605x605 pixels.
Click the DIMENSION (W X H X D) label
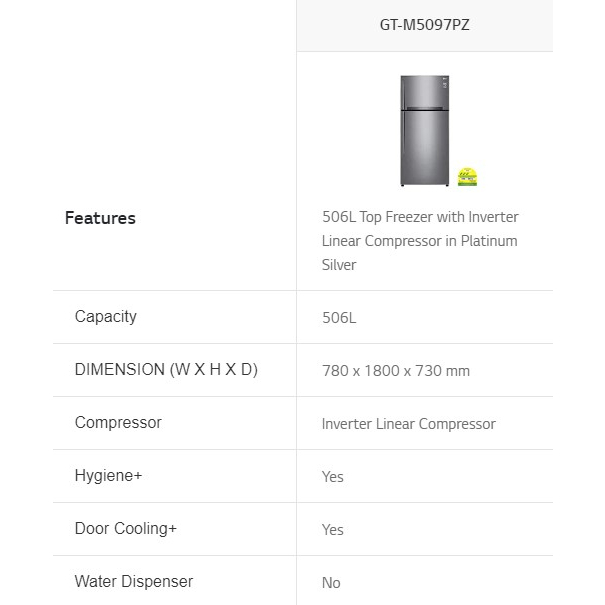tap(166, 370)
